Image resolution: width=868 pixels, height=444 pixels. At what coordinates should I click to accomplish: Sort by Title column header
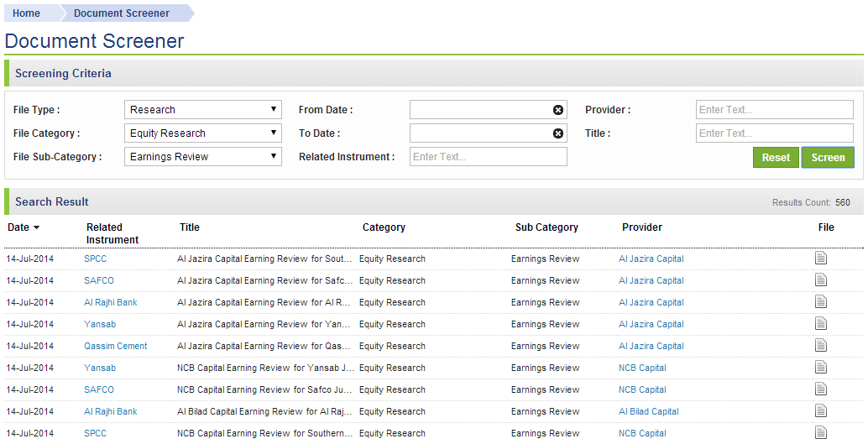(190, 227)
